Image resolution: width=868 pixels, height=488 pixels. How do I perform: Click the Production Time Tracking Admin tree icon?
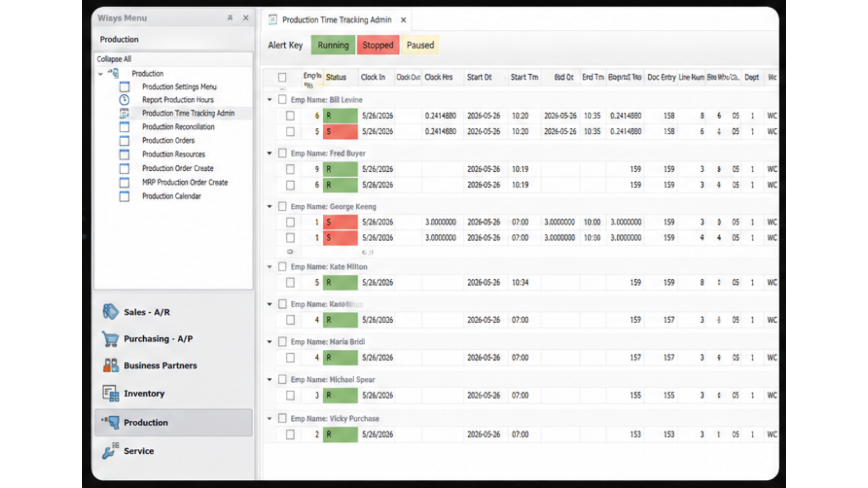124,113
